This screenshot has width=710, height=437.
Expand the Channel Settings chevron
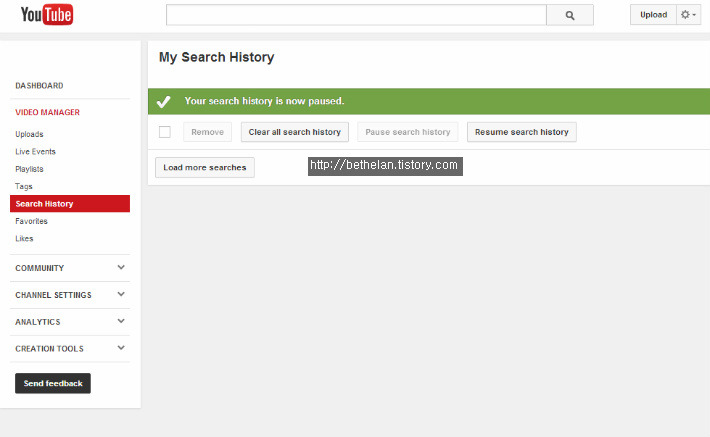[121, 294]
